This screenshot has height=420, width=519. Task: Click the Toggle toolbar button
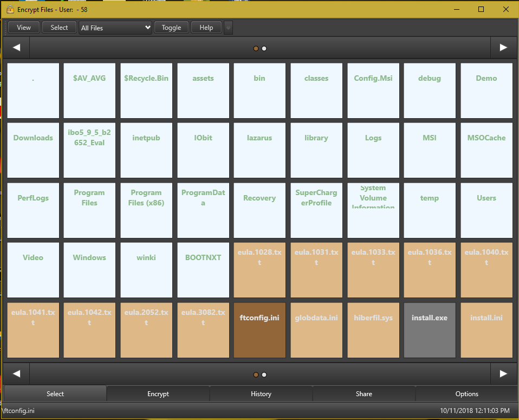tap(171, 28)
